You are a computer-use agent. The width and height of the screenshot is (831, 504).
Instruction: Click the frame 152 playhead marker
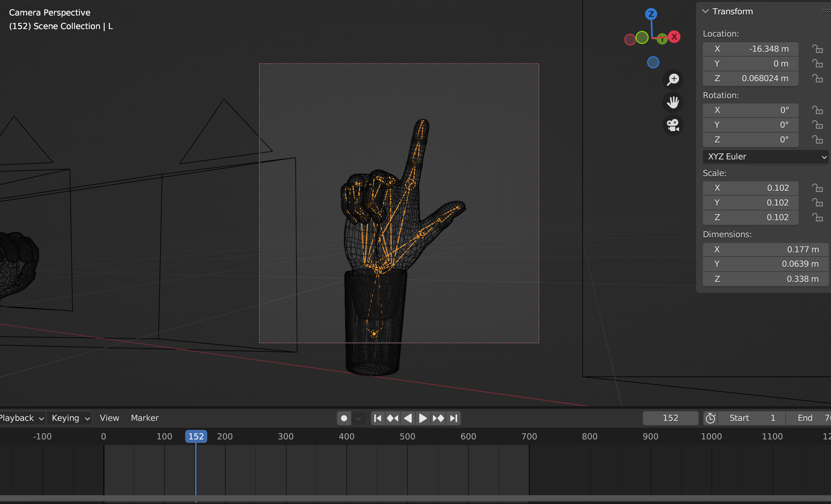196,436
